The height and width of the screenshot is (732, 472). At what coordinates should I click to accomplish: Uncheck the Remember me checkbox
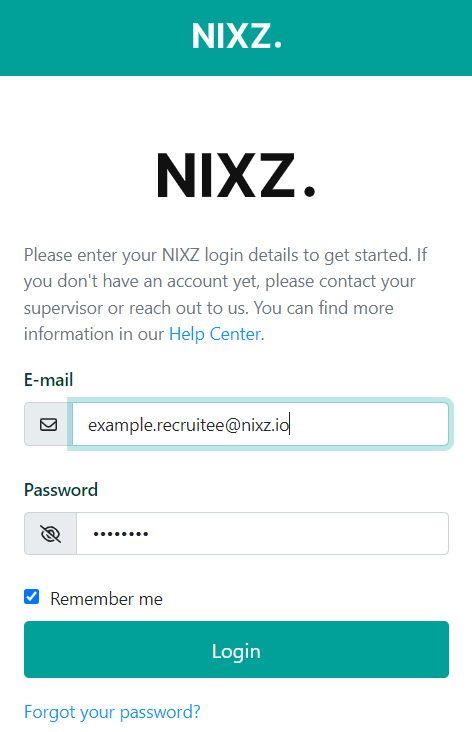pyautogui.click(x=32, y=597)
